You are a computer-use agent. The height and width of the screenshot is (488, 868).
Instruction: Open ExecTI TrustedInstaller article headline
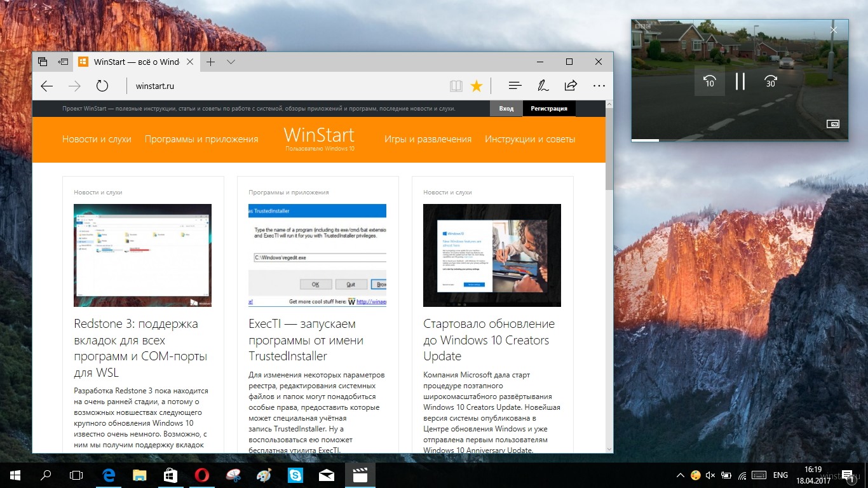(306, 340)
